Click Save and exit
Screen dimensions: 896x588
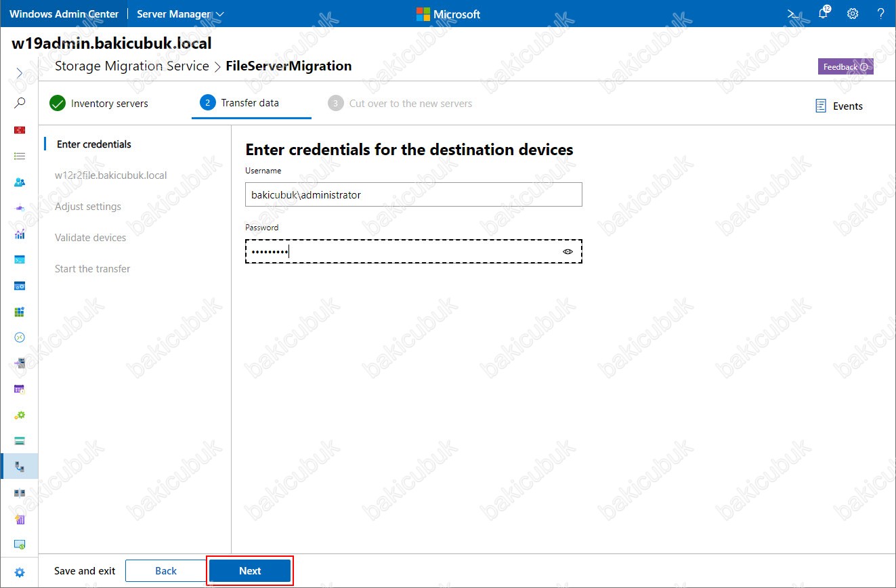coord(85,571)
